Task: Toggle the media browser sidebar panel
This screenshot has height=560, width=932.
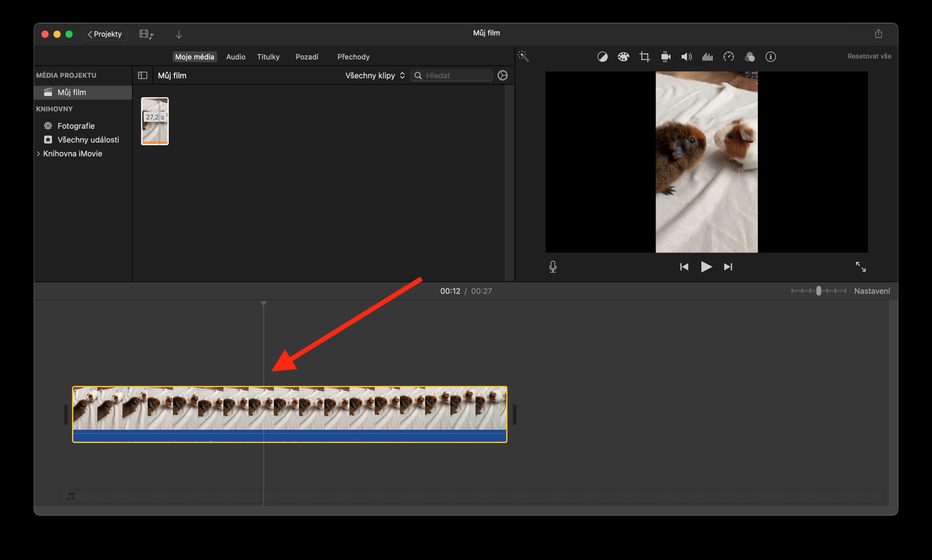Action: [x=142, y=75]
